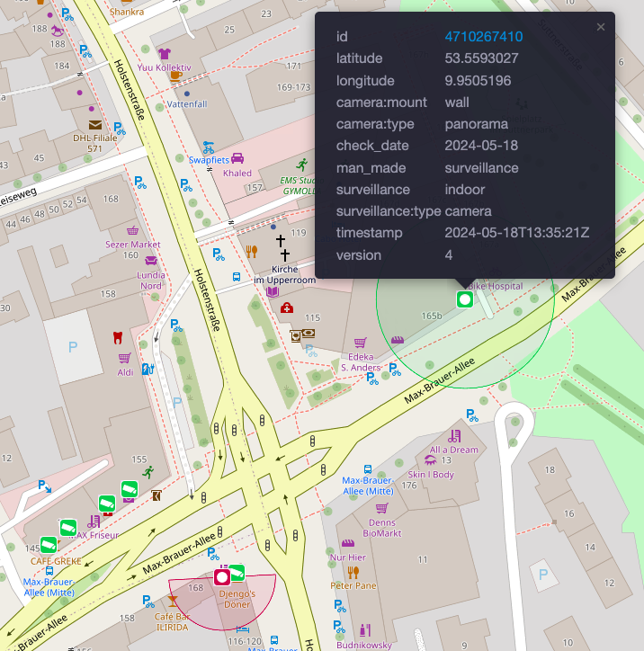644x651 pixels.
Task: Click the dentist tooth icon above Aldi
Action: tap(116, 338)
